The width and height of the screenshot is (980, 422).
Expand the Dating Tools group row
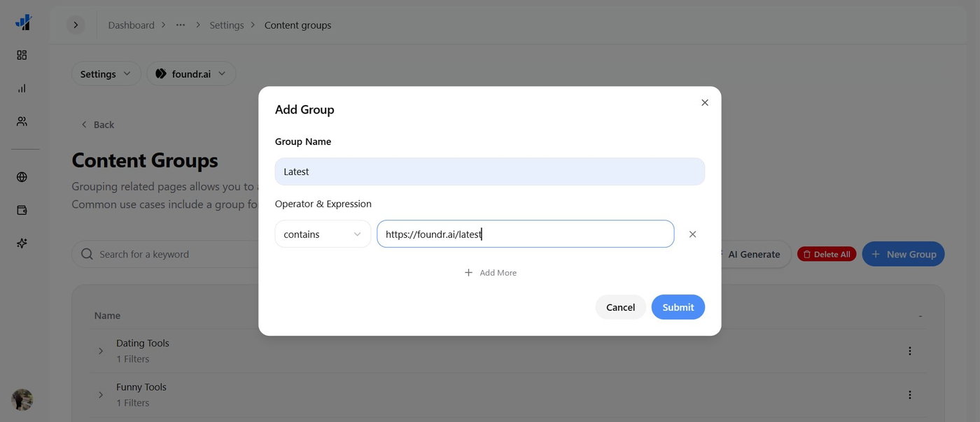(100, 351)
